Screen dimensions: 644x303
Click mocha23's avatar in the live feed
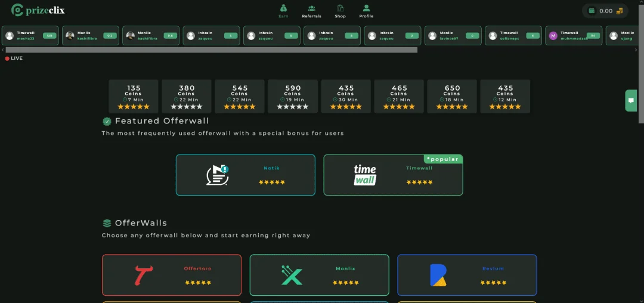10,36
